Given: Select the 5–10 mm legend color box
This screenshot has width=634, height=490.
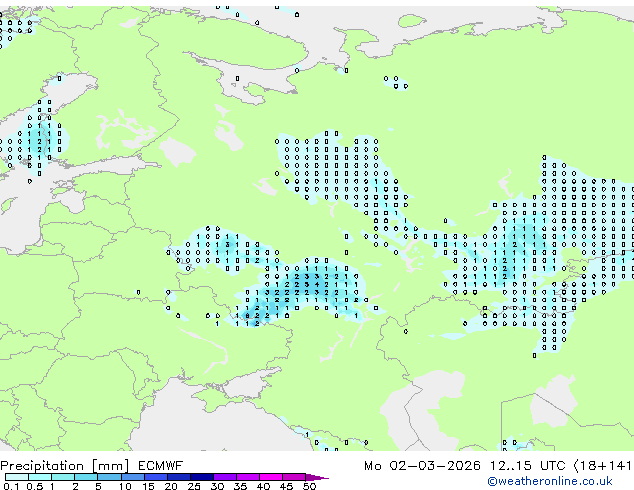Looking at the screenshot, I should pyautogui.click(x=109, y=477).
